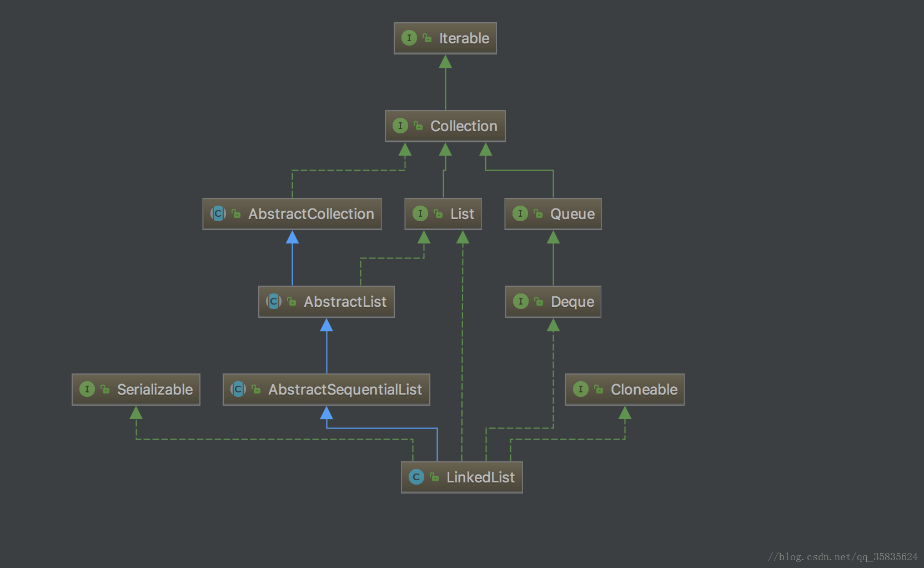
Task: Click the interface icon on Queue node
Action: 520,213
